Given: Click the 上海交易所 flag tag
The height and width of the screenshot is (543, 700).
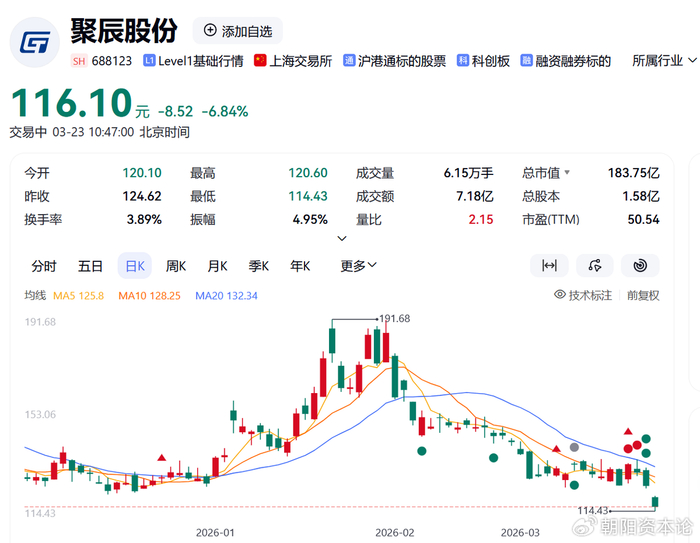Looking at the screenshot, I should coord(293,61).
